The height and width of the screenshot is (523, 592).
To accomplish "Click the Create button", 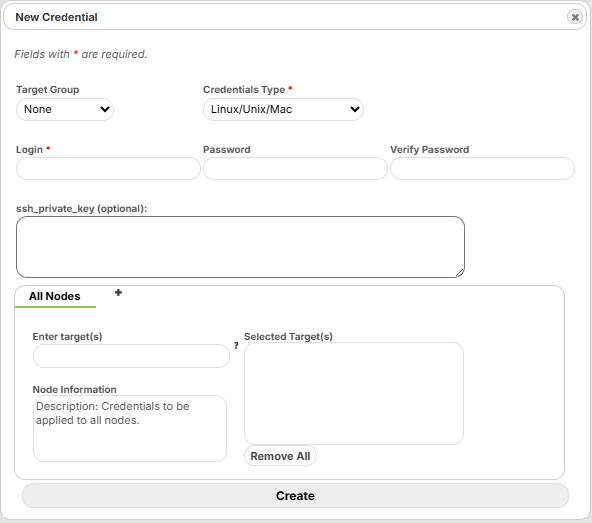I will (x=295, y=496).
